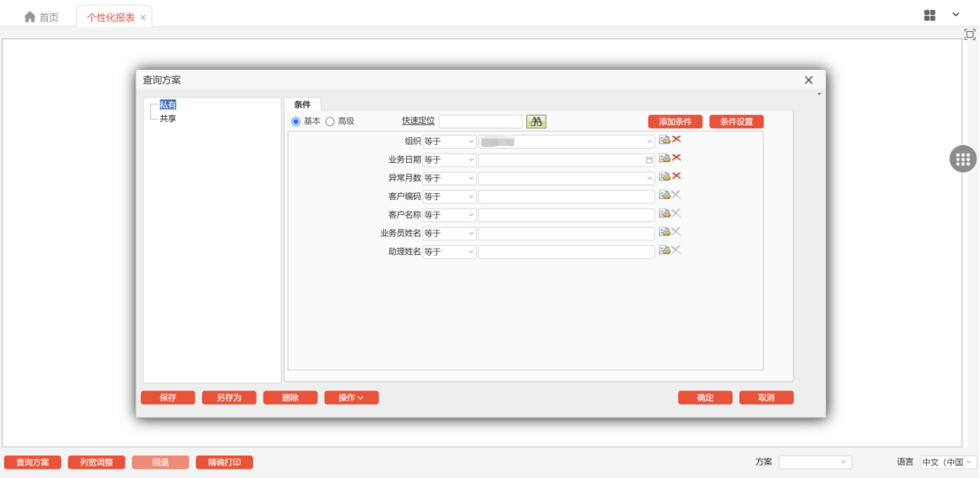Screen dimensions: 980x478
Task: Open the lookup icon for 组织 row
Action: click(x=664, y=140)
